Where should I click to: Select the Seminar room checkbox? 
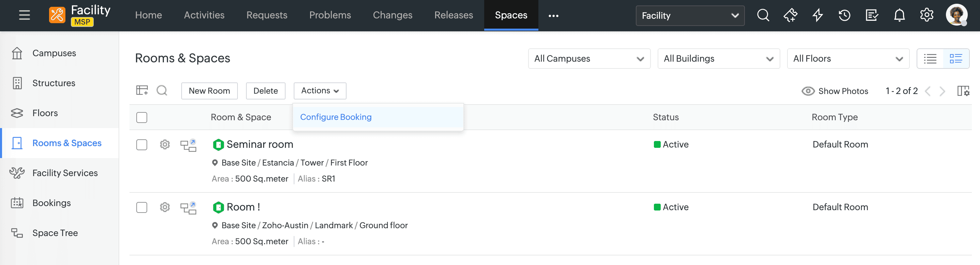142,145
